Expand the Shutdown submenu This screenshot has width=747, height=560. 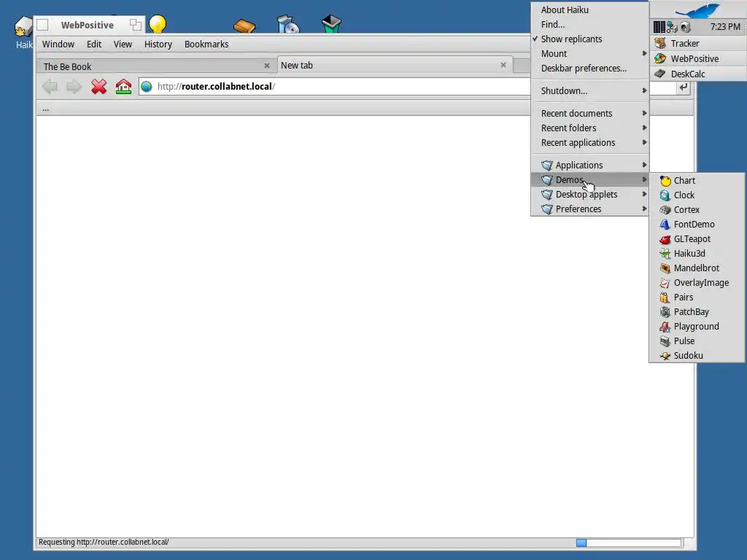[589, 91]
